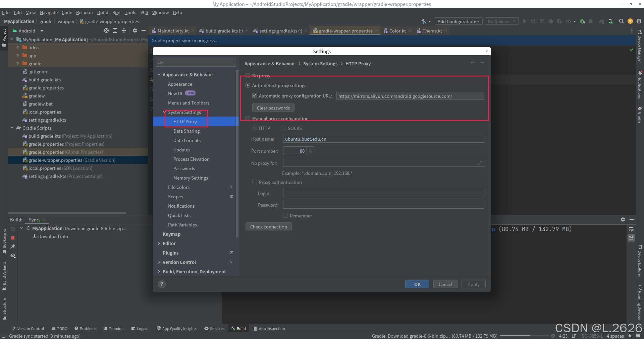This screenshot has width=644, height=339.
Task: Click the Clear passwords button
Action: click(x=273, y=108)
